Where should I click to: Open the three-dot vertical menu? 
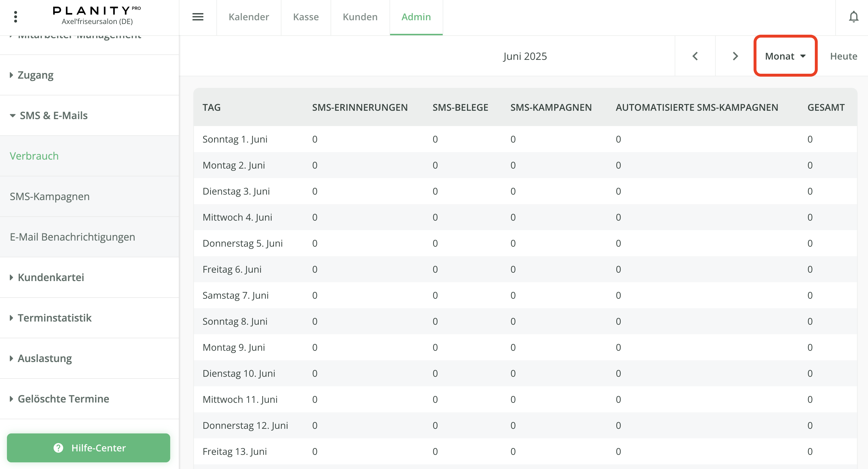(x=16, y=17)
